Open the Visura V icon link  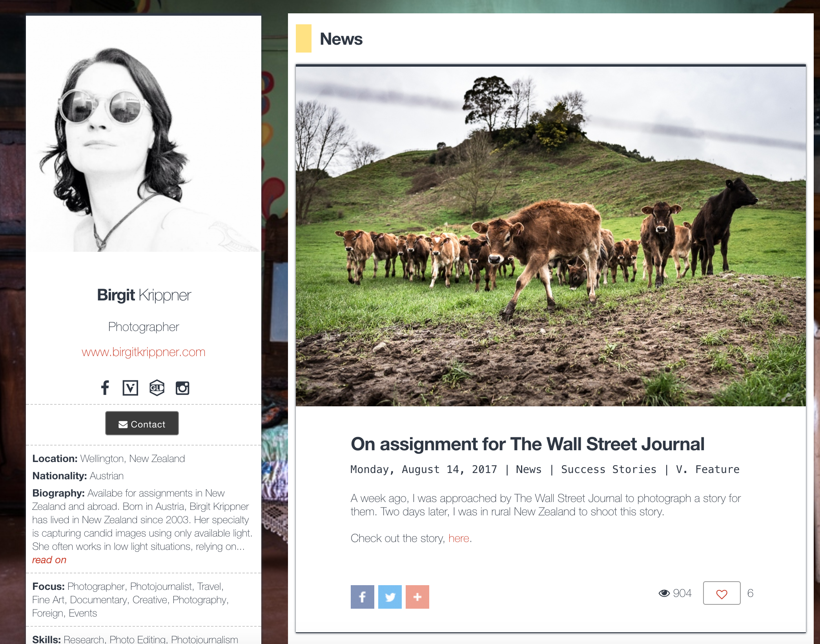point(130,388)
